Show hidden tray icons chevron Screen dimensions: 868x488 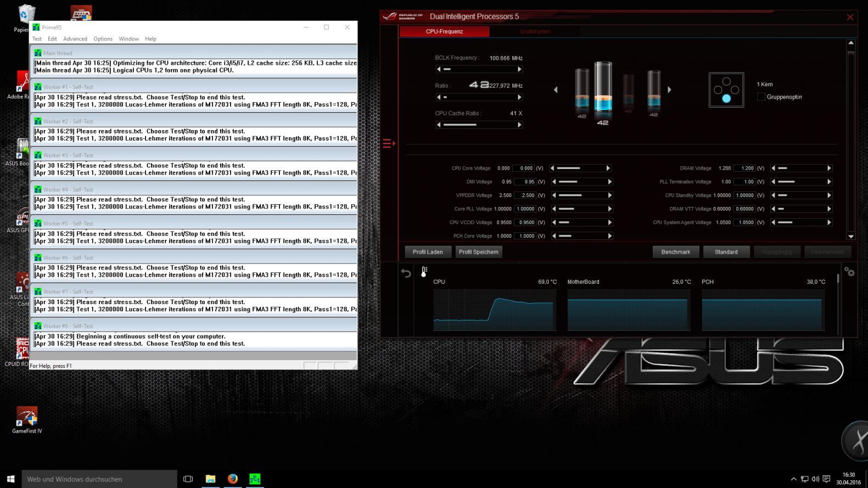click(793, 479)
